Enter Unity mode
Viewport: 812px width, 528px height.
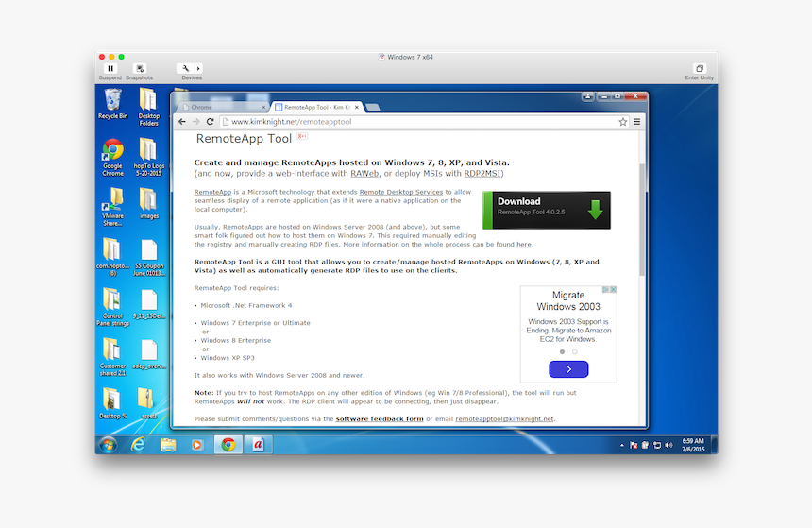699,68
